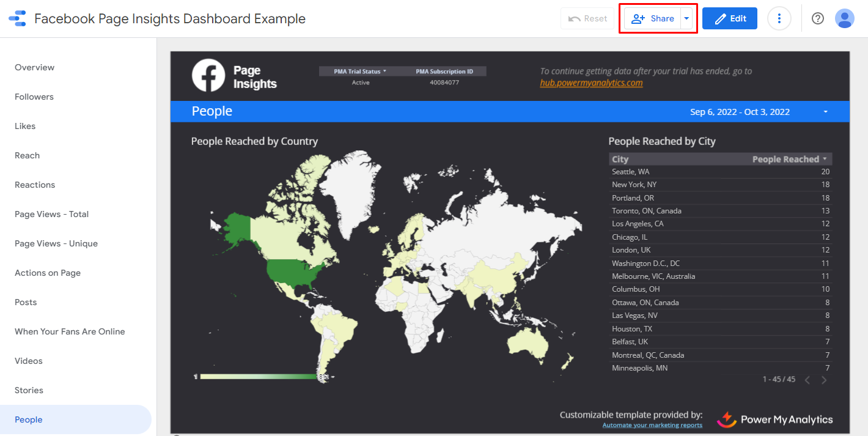This screenshot has width=868, height=436.
Task: Open the date range picker dropdown
Action: (x=825, y=112)
